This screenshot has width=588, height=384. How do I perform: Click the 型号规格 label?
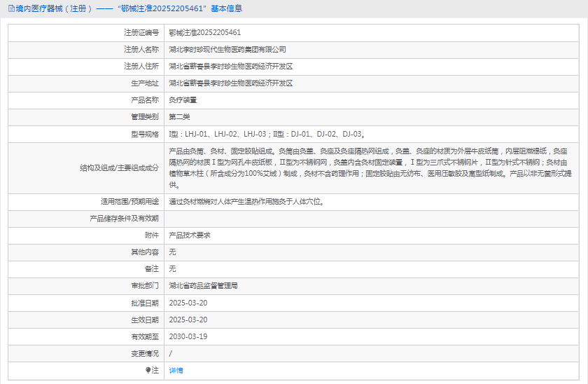point(145,134)
